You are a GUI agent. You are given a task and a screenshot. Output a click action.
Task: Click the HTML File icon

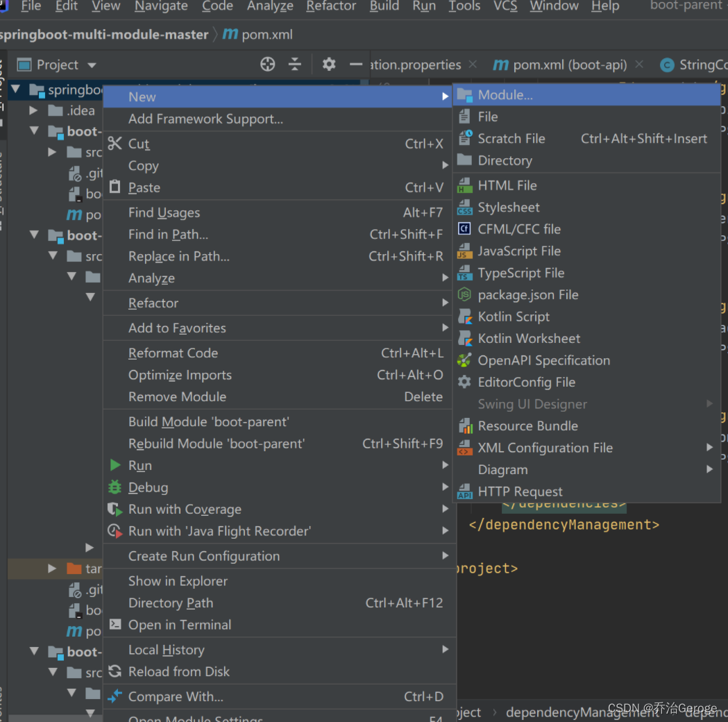(x=465, y=185)
